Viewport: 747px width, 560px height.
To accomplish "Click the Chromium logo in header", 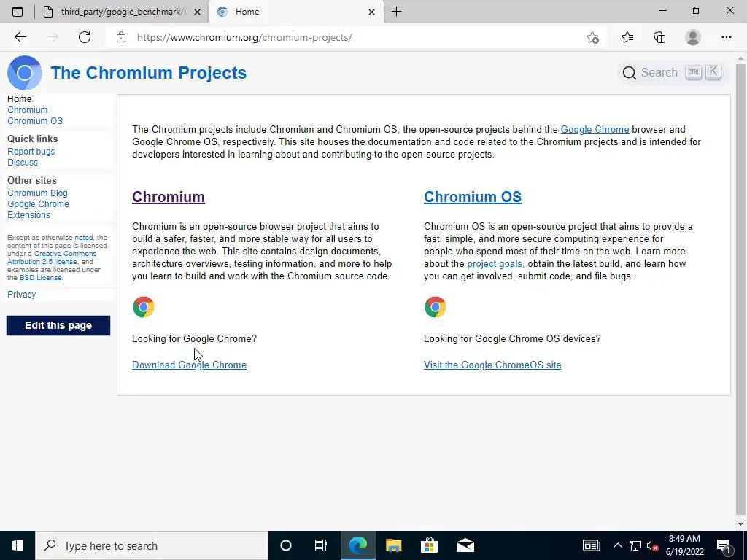I will (x=24, y=72).
